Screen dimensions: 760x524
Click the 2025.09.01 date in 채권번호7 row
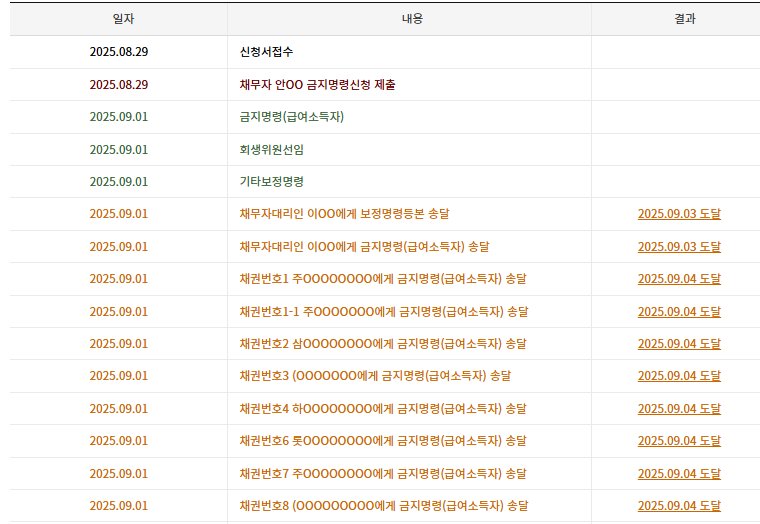[x=119, y=474]
